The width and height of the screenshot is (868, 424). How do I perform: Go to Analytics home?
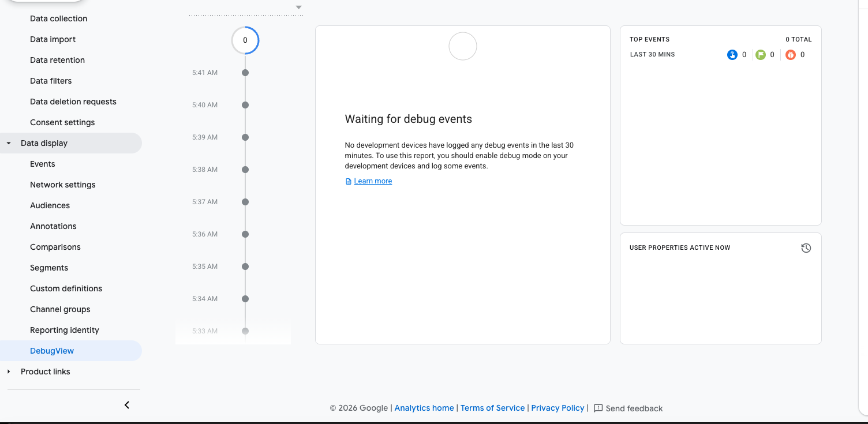424,408
